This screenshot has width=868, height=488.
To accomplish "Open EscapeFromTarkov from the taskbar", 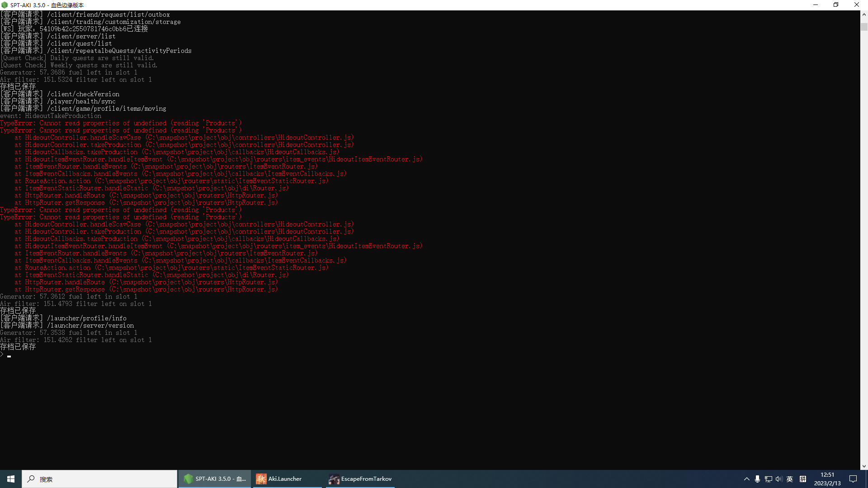I will click(360, 479).
